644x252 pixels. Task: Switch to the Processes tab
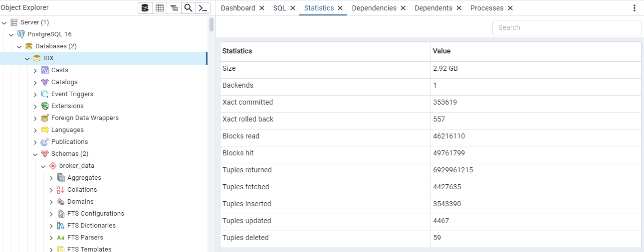pos(487,8)
